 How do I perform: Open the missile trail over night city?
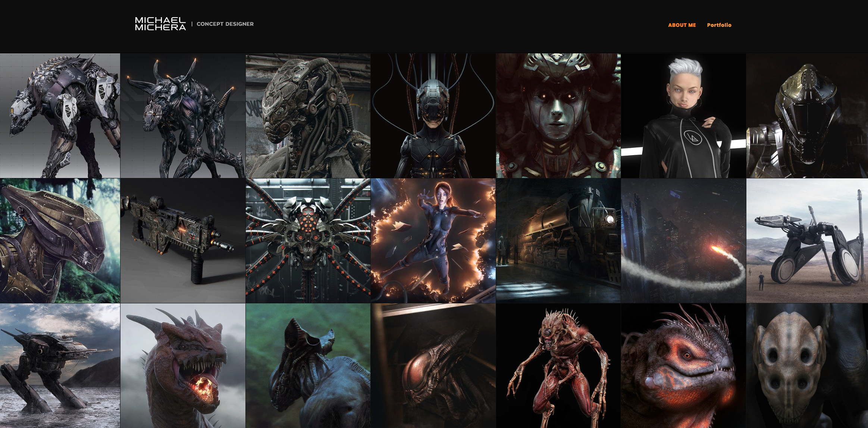[x=683, y=241]
